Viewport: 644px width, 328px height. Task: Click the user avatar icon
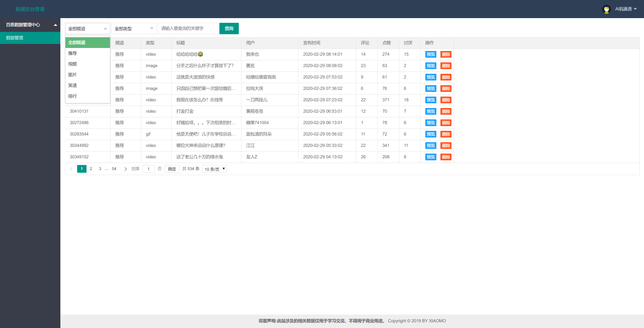[x=606, y=9]
